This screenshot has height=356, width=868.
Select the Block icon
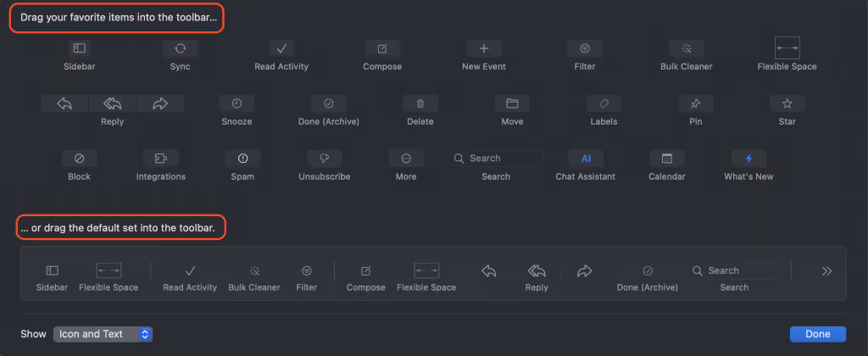[x=79, y=159]
